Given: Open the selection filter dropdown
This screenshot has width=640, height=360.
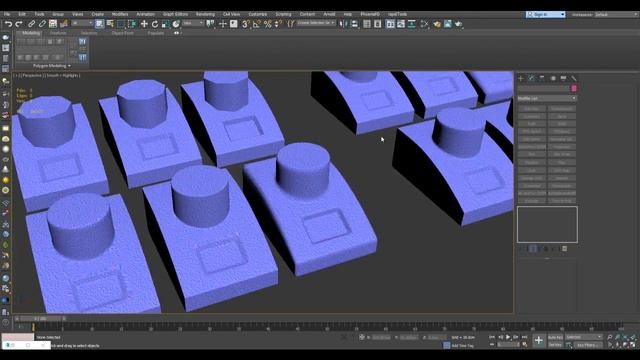Looking at the screenshot, I should (x=82, y=24).
